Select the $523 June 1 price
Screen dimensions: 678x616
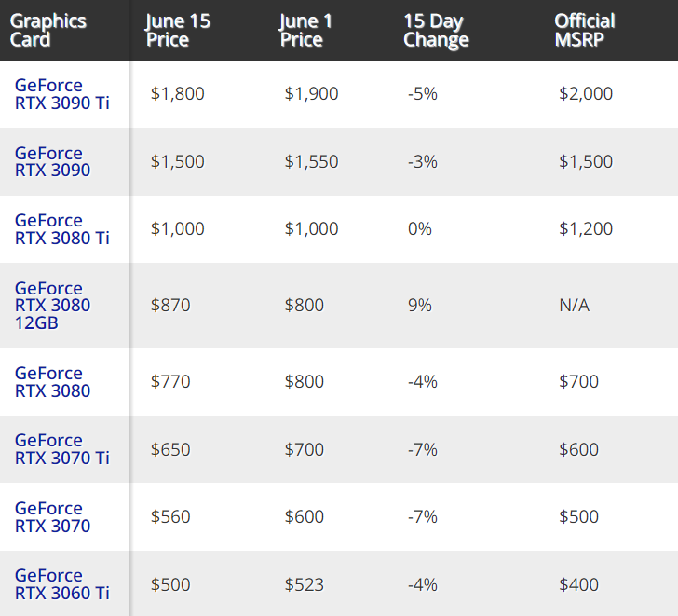304,585
